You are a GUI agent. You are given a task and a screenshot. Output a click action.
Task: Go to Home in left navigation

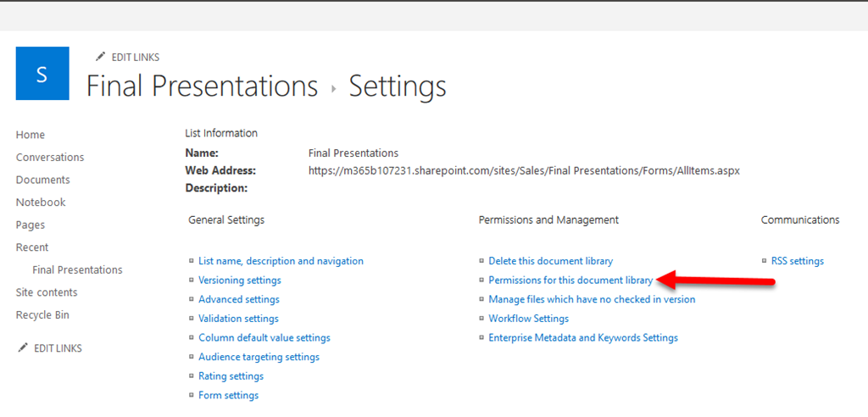point(31,135)
